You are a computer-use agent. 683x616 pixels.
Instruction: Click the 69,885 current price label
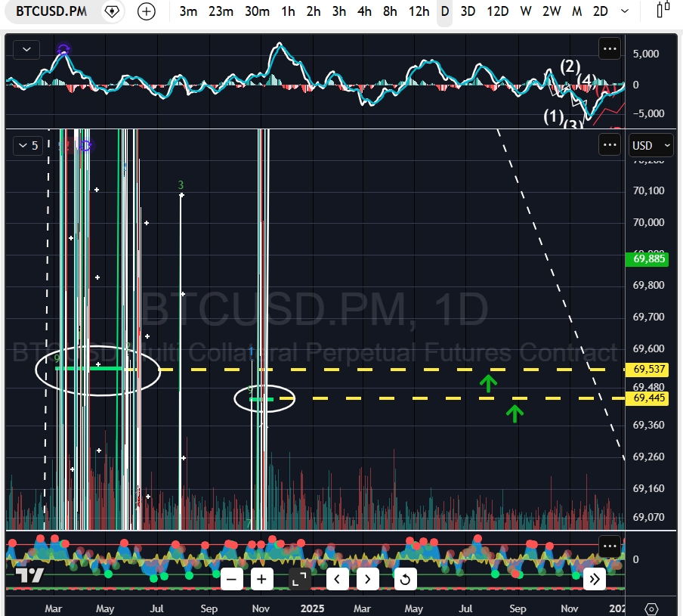point(647,258)
